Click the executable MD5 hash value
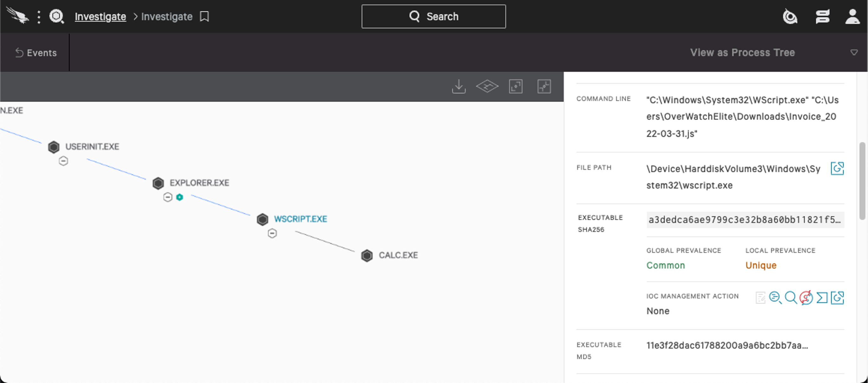868x383 pixels. (x=727, y=345)
